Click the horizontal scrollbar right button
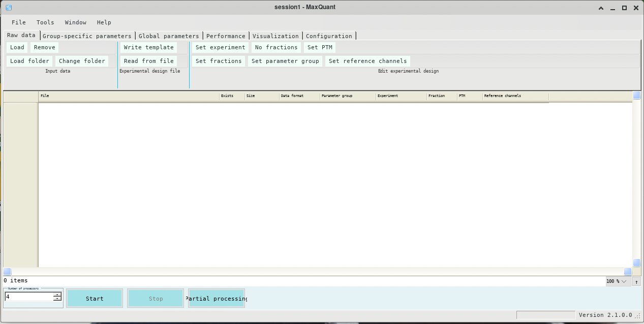The image size is (644, 324). [628, 272]
